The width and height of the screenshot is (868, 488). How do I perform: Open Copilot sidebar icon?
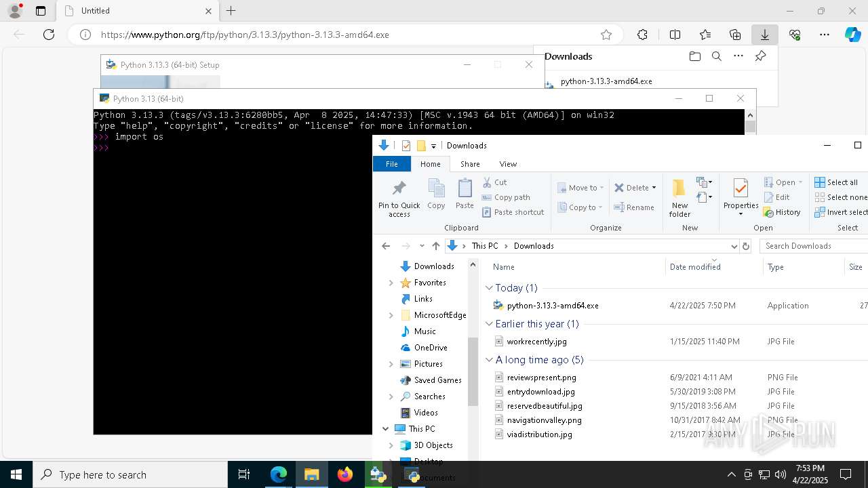point(852,35)
